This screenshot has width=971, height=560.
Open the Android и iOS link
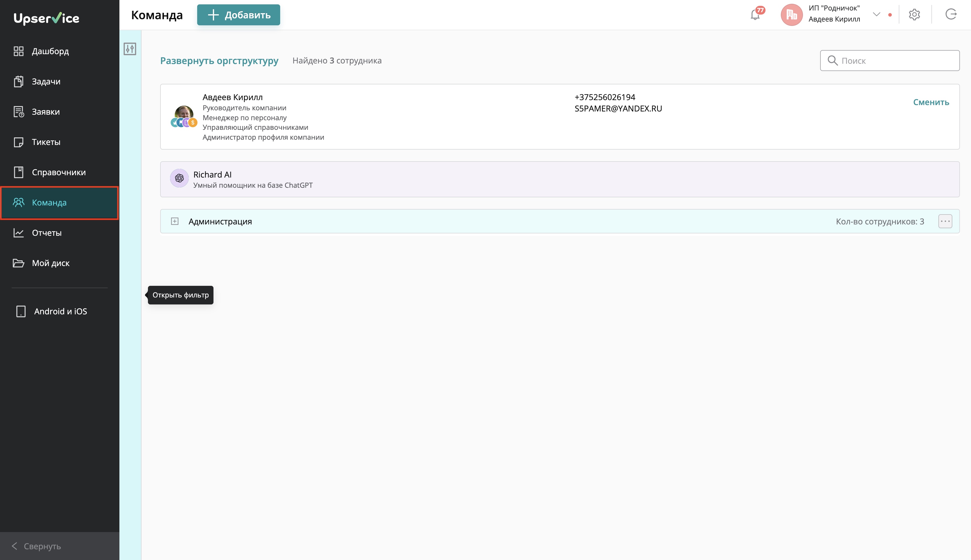[60, 311]
